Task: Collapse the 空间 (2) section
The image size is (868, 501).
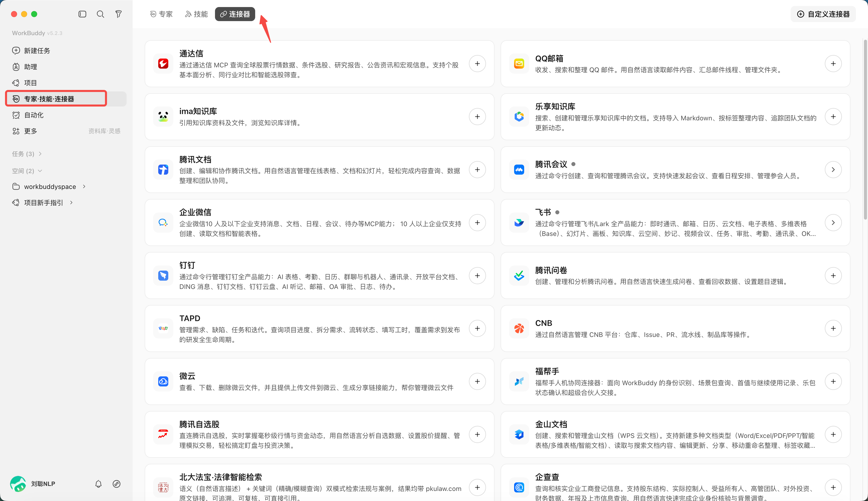Action: pos(27,171)
